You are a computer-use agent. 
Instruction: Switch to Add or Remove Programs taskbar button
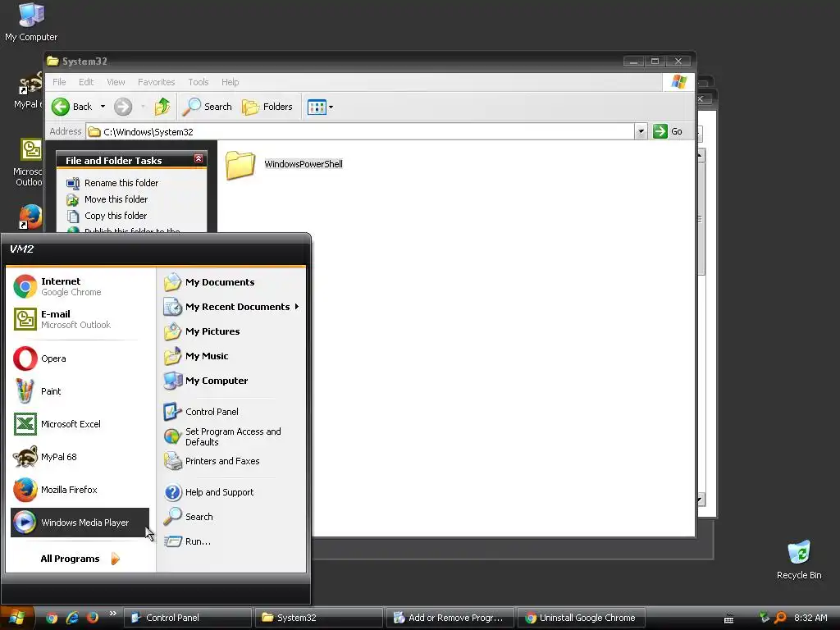pos(450,618)
